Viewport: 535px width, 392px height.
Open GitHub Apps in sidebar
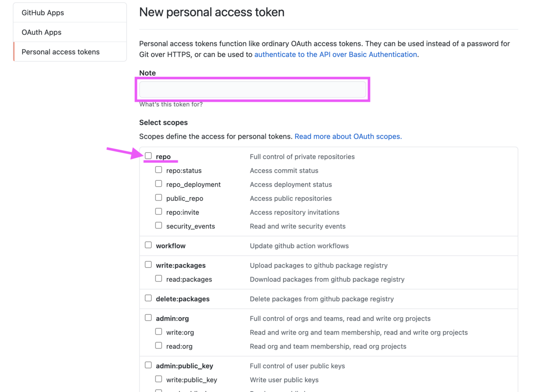(43, 12)
